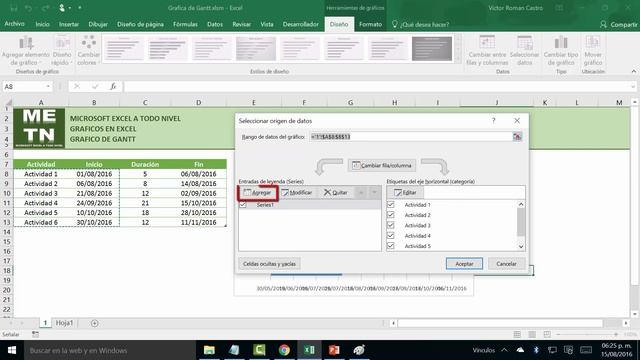Switch to page layout view icon

click(532, 334)
